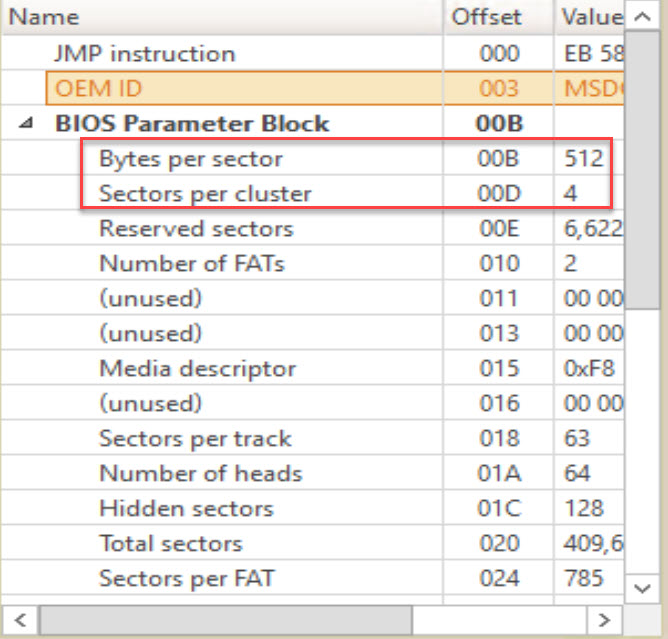Select the Sectors per FAT row
This screenshot has width=668, height=639.
pyautogui.click(x=186, y=579)
